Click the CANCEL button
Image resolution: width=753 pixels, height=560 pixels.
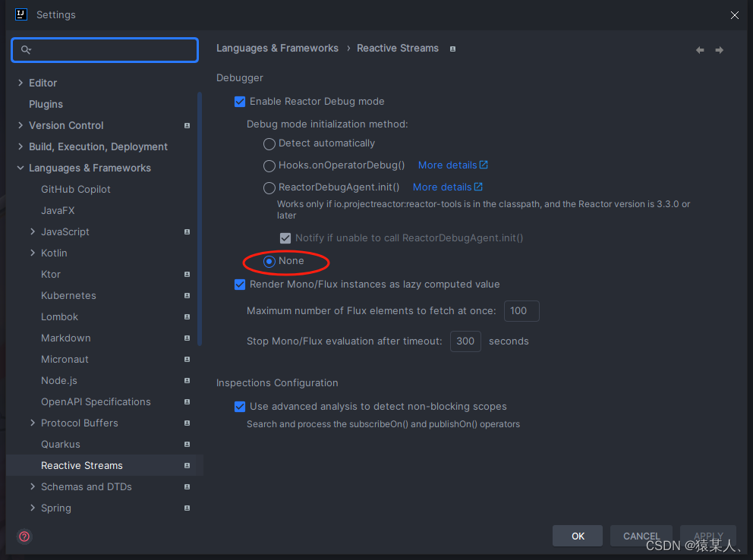641,536
